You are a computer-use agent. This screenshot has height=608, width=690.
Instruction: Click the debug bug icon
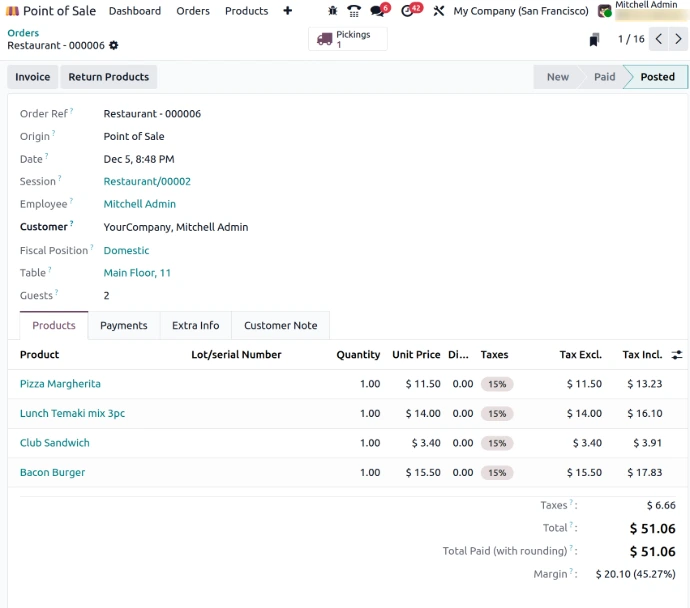tap(332, 11)
